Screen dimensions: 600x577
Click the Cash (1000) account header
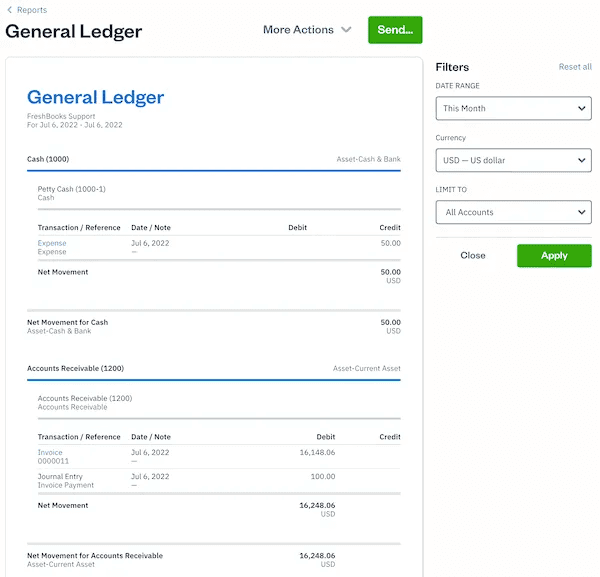pyautogui.click(x=48, y=159)
